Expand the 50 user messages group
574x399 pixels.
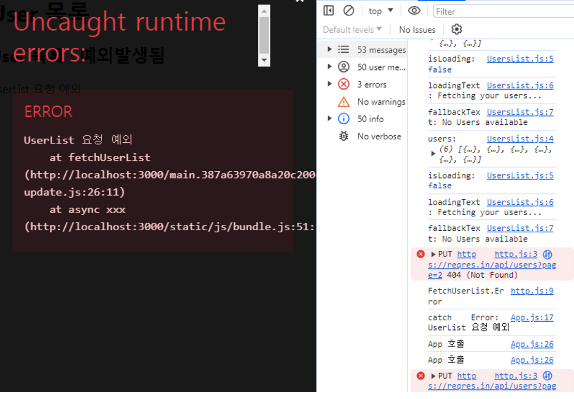point(329,67)
